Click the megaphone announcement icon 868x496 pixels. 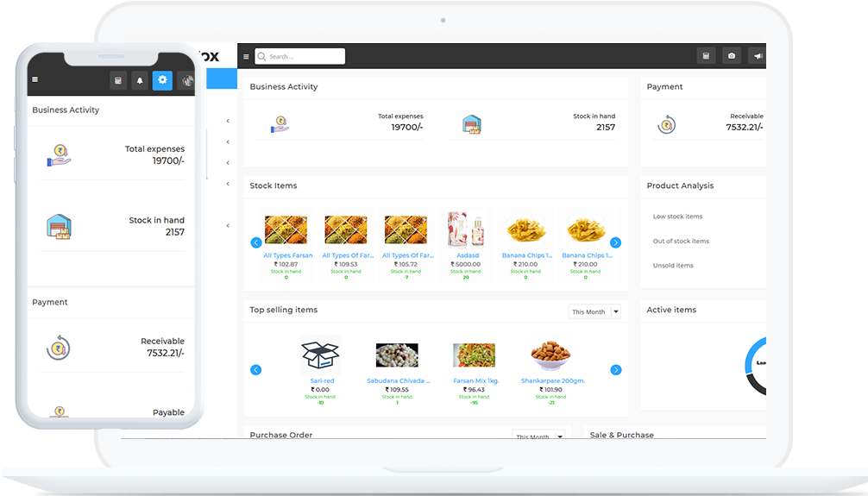758,56
